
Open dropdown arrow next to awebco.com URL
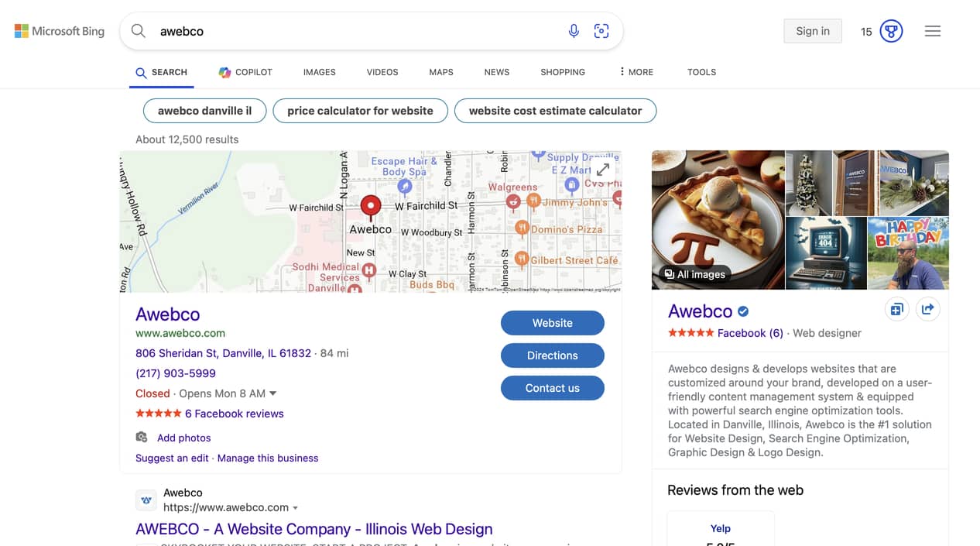(x=295, y=508)
